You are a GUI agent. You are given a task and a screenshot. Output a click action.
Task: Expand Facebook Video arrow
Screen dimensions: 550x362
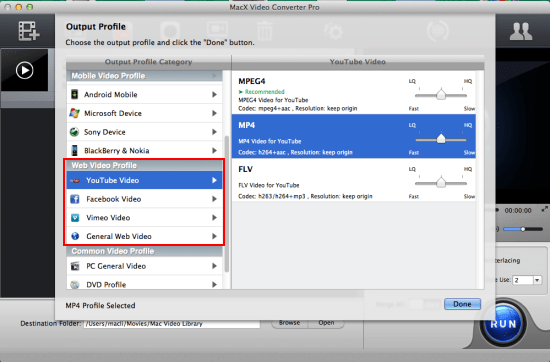point(214,199)
